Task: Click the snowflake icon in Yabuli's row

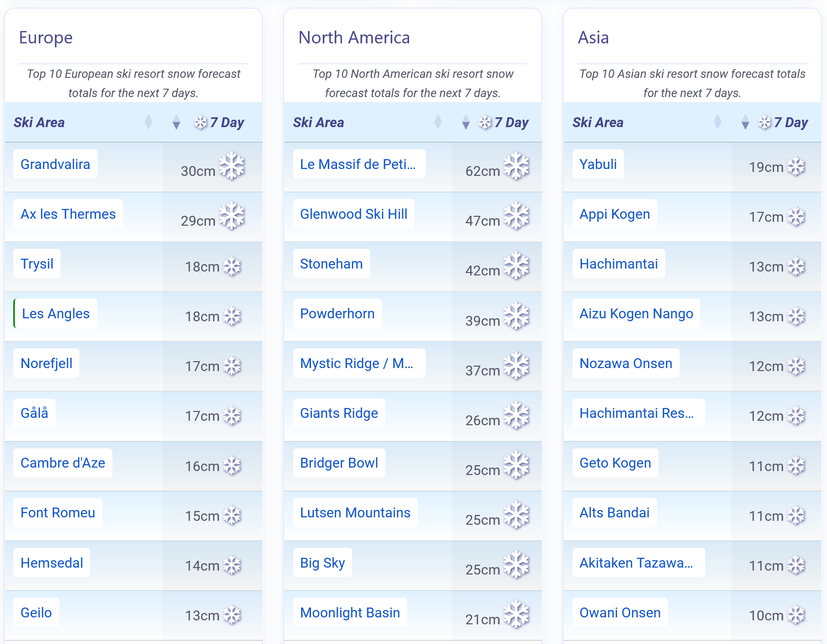Action: click(796, 167)
